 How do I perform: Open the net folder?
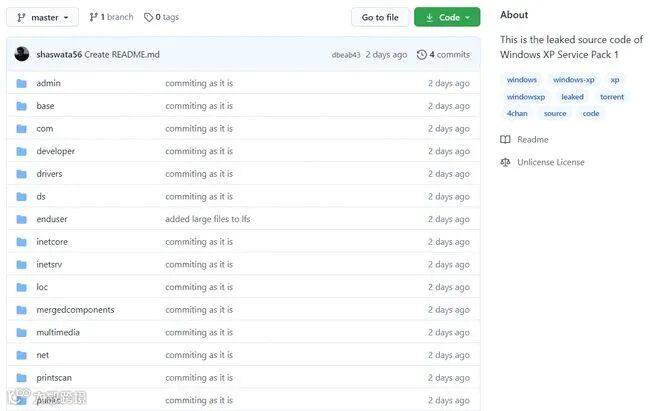coord(43,355)
